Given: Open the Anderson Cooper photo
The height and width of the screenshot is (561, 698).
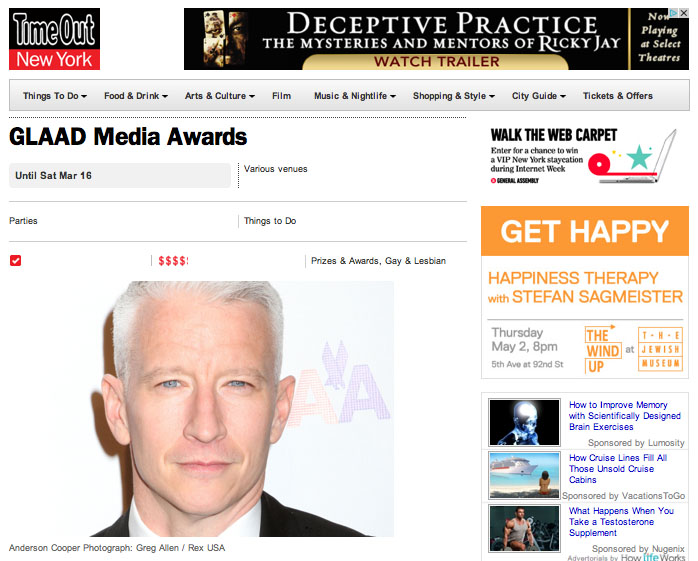Looking at the screenshot, I should pos(241,409).
